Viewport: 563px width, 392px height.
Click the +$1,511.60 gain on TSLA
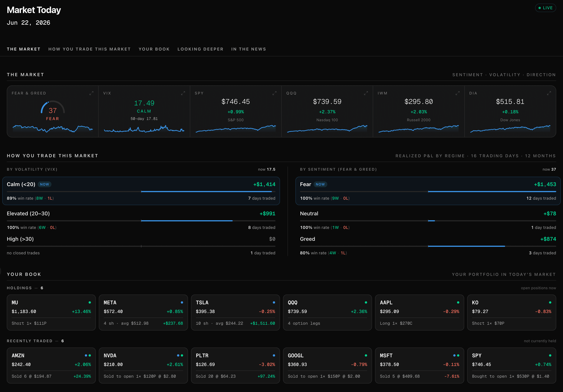[x=262, y=323]
